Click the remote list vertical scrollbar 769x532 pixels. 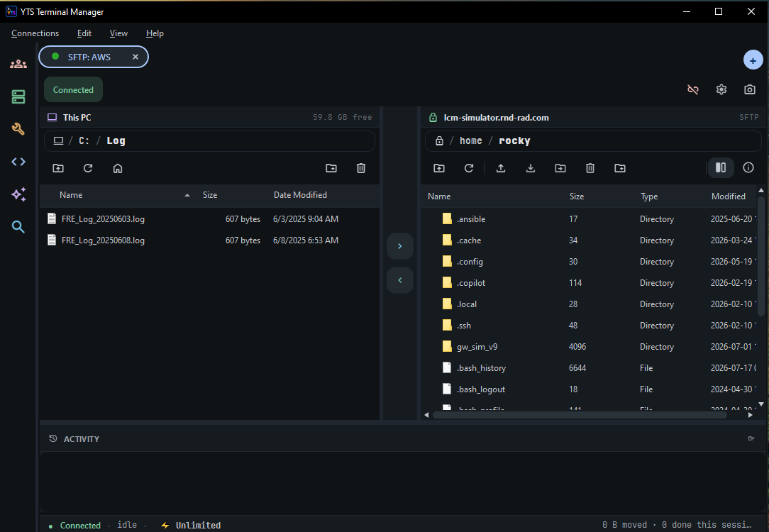click(x=761, y=256)
